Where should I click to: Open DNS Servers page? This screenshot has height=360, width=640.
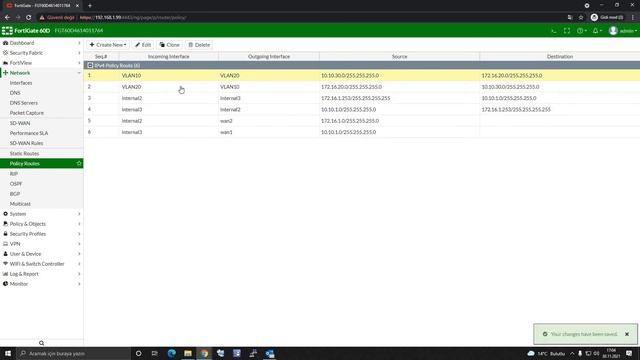click(x=24, y=103)
